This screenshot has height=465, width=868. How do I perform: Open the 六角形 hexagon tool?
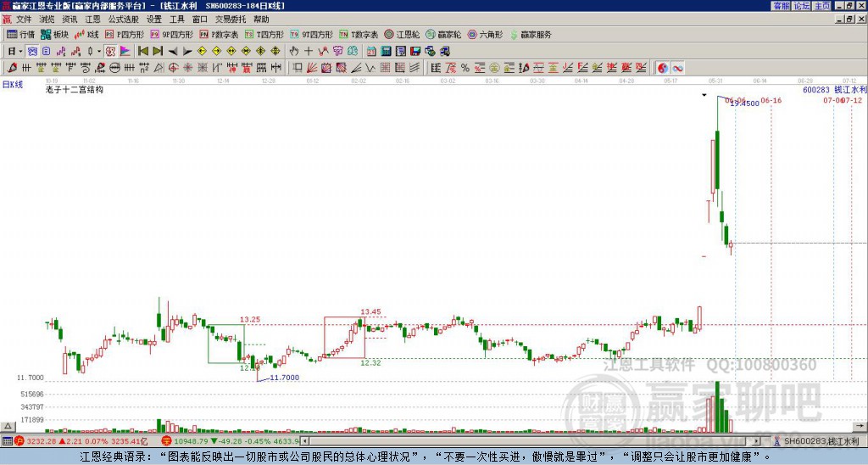coord(485,34)
